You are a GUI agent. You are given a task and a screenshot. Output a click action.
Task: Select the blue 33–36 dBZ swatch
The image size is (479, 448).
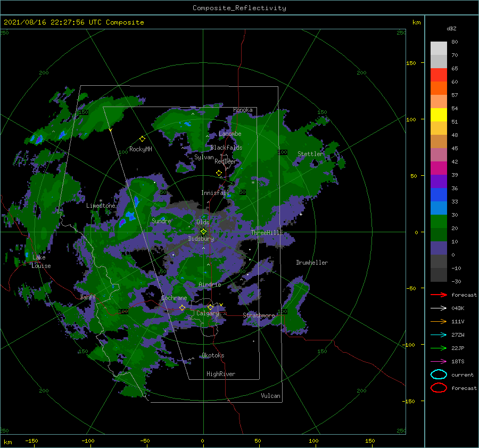point(439,195)
